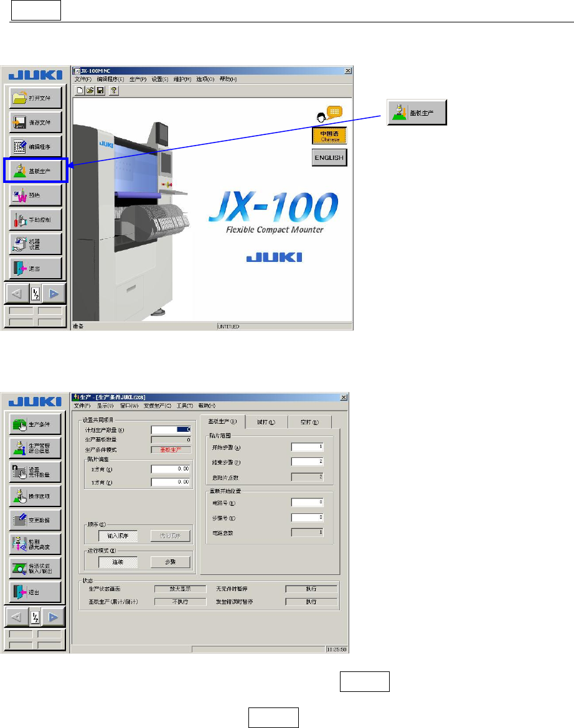Click 10:25:50 clock in 生产 status bar
Image resolution: width=574 pixels, height=728 pixels.
point(336,650)
